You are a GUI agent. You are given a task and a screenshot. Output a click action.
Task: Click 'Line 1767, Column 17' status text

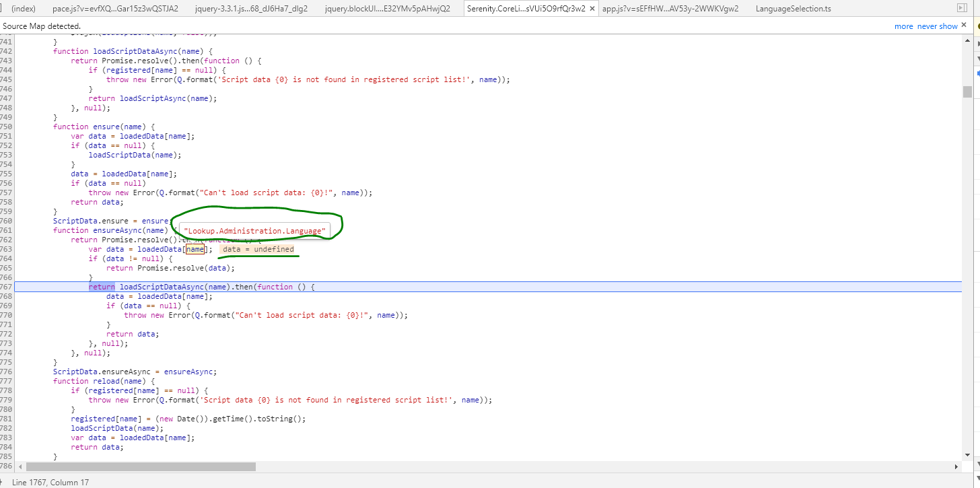(x=50, y=482)
